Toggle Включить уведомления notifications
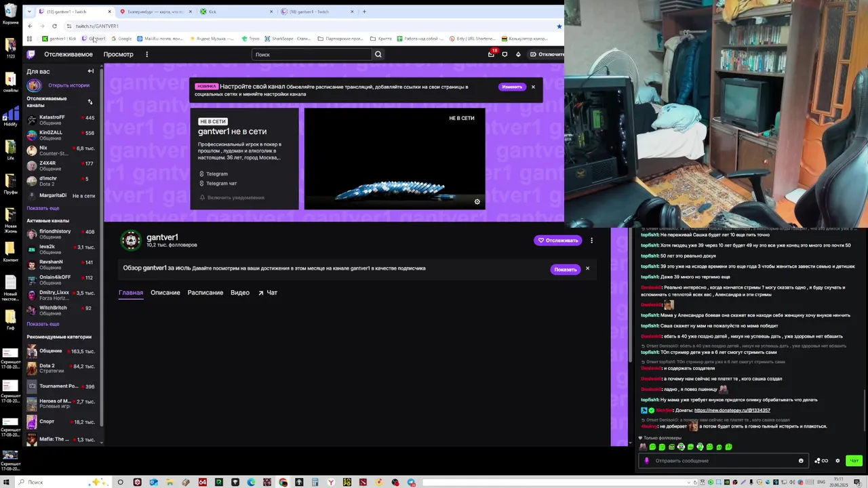The image size is (868, 488). [232, 197]
